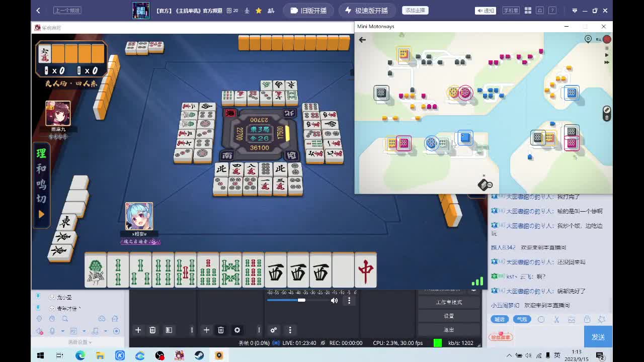The width and height of the screenshot is (644, 362).
Task: Click the image icon in chat toolbar
Action: click(x=572, y=319)
